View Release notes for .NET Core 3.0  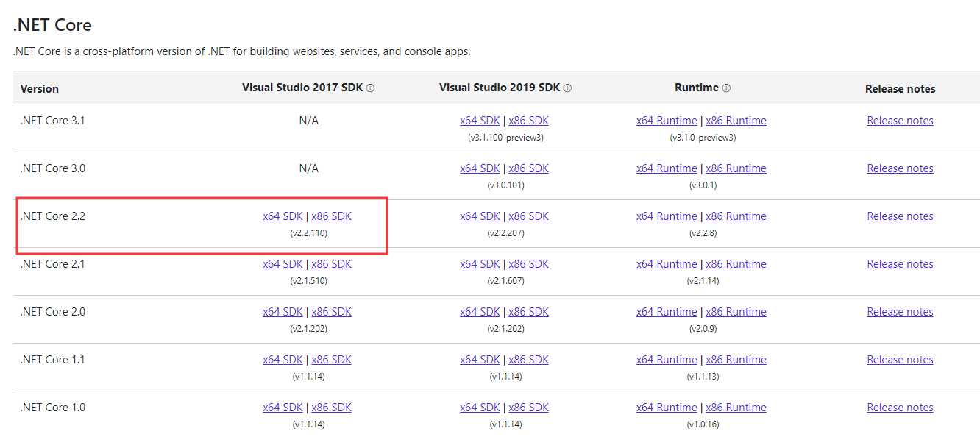click(900, 168)
